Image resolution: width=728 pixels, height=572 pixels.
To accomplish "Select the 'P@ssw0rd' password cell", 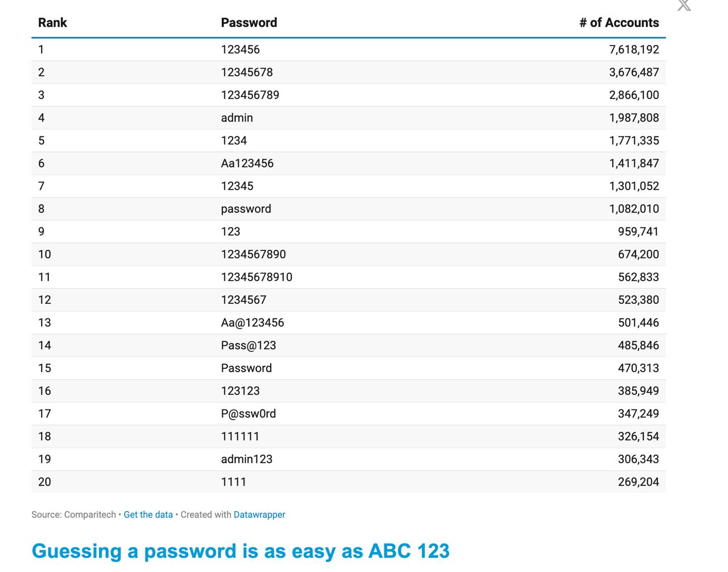I will click(x=248, y=414).
